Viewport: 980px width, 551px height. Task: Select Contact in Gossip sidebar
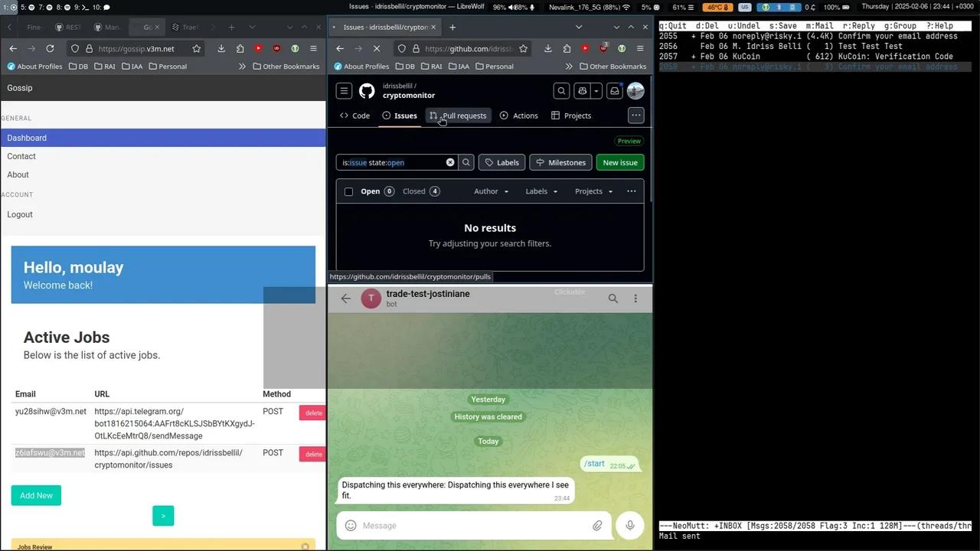21,156
